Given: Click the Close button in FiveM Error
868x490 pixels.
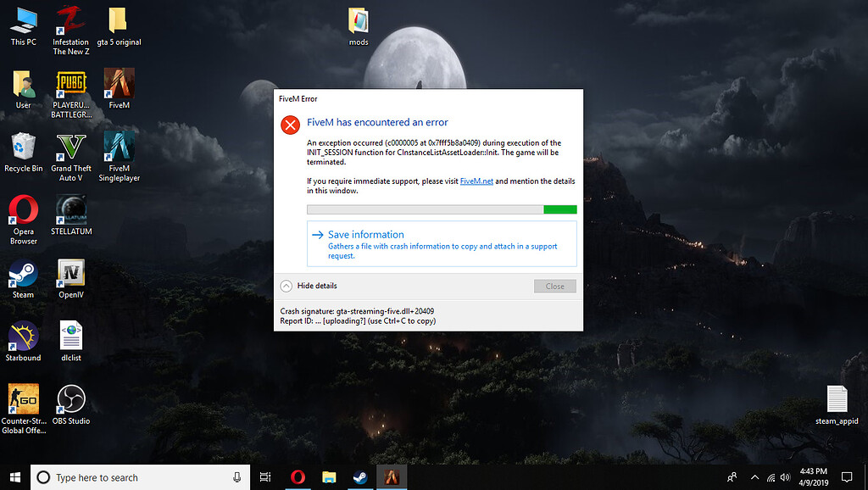Looking at the screenshot, I should tap(554, 287).
